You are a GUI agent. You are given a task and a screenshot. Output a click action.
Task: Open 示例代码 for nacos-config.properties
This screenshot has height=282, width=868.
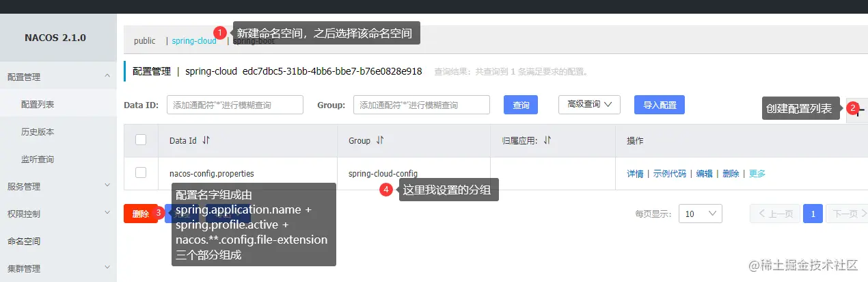669,174
